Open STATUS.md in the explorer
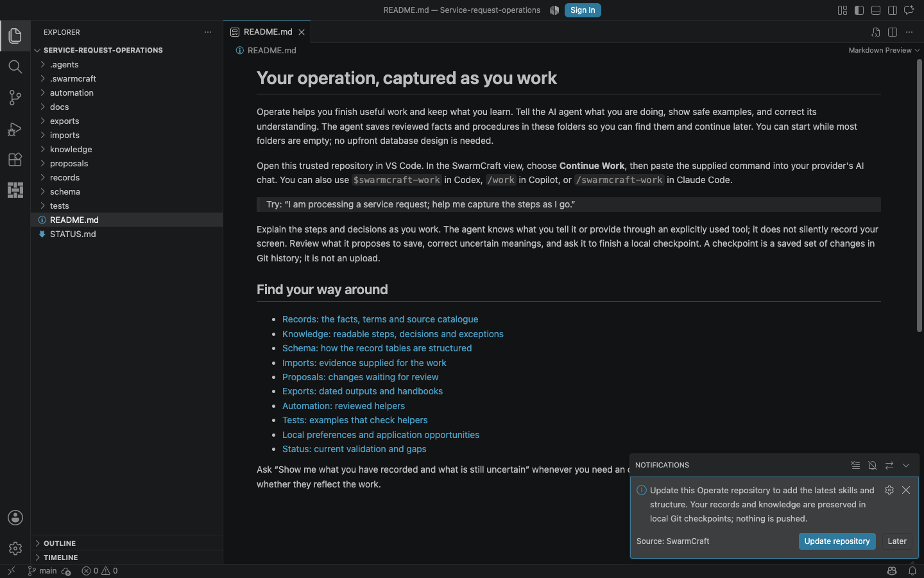The image size is (924, 578). (x=126, y=234)
